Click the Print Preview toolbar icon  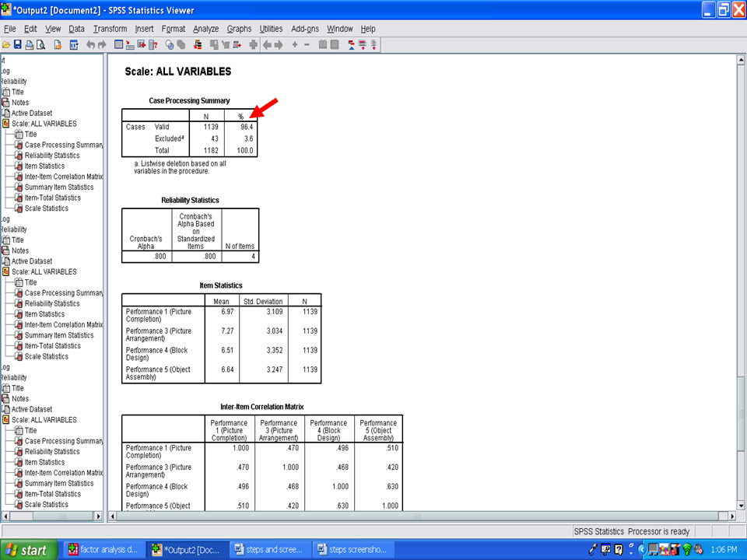pos(40,45)
